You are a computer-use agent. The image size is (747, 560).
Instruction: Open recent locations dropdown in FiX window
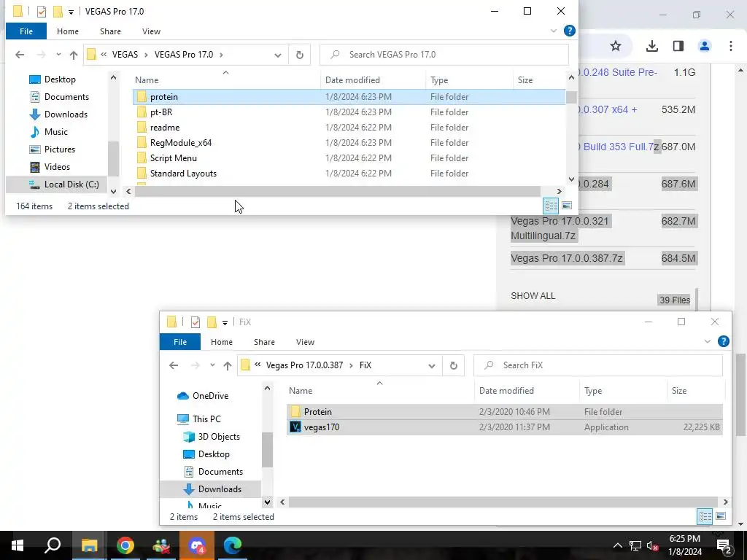point(212,365)
